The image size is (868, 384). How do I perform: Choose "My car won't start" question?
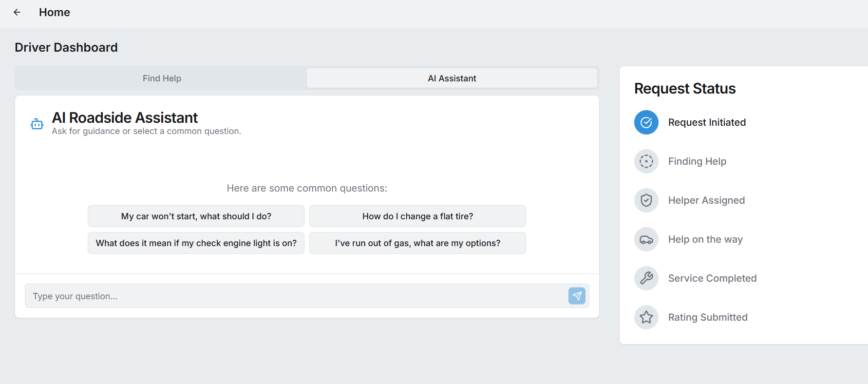tap(196, 216)
